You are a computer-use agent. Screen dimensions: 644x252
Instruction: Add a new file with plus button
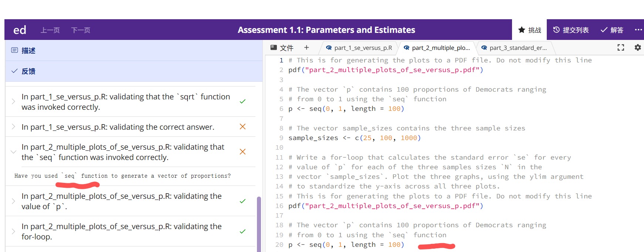306,47
